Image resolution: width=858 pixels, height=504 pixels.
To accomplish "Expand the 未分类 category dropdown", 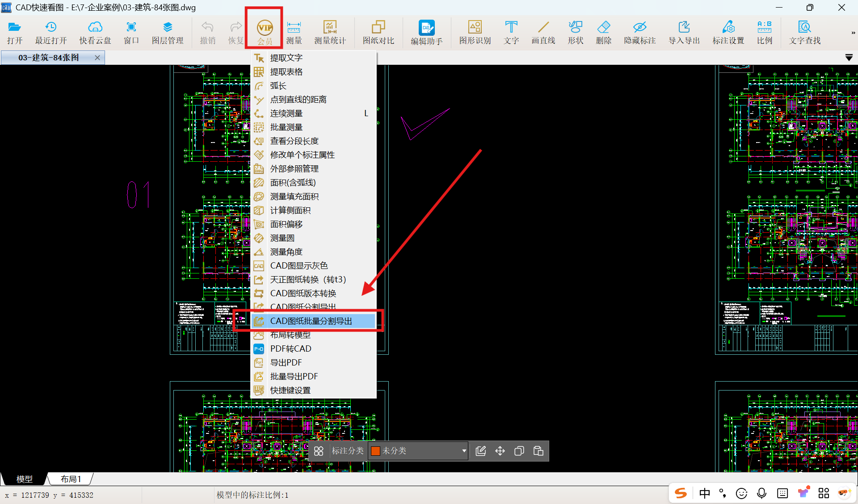I will point(464,451).
